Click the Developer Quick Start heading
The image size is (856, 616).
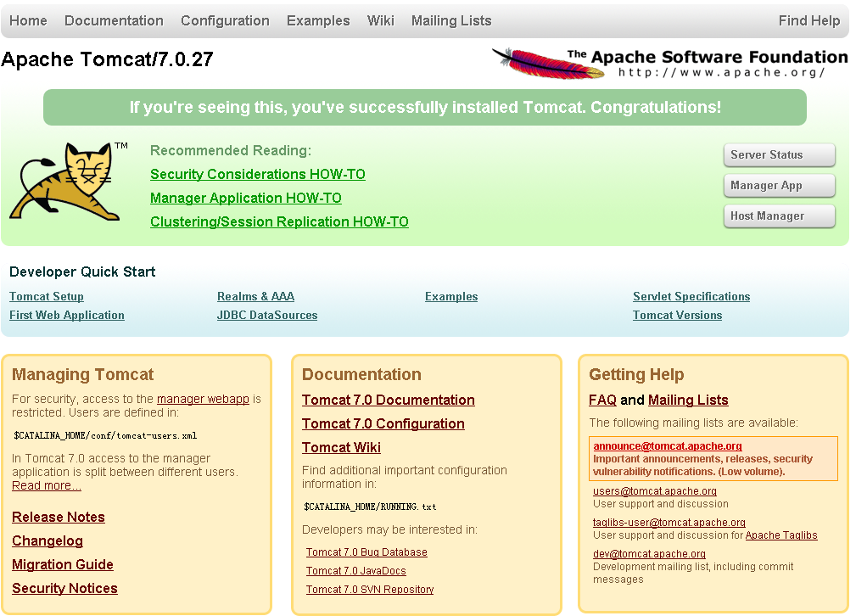coord(82,272)
